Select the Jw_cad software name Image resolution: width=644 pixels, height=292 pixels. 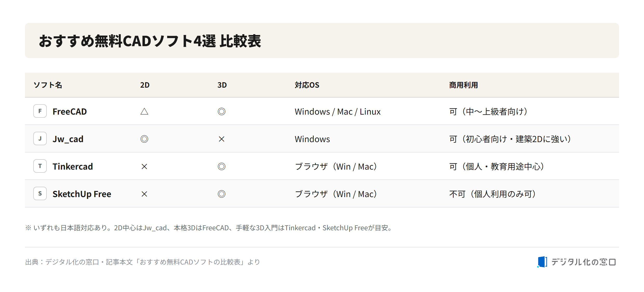(68, 139)
